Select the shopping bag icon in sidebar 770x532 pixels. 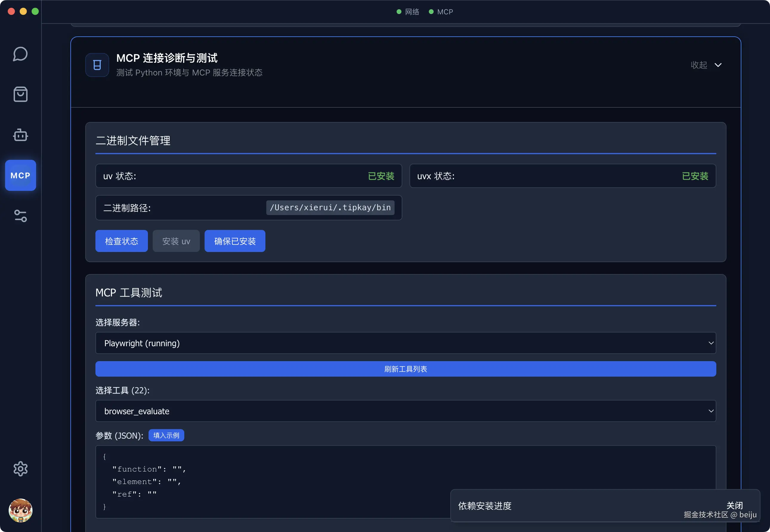coord(20,94)
